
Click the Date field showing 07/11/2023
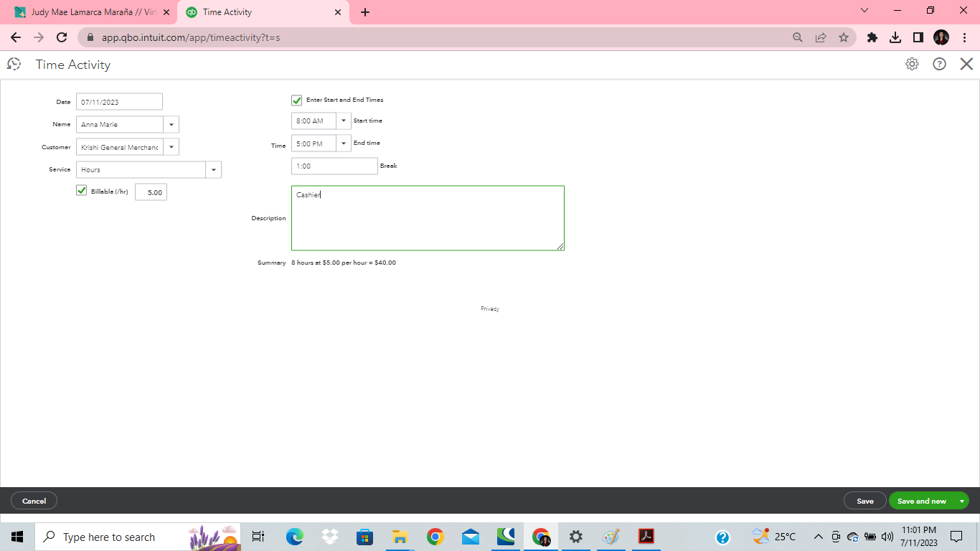(119, 102)
